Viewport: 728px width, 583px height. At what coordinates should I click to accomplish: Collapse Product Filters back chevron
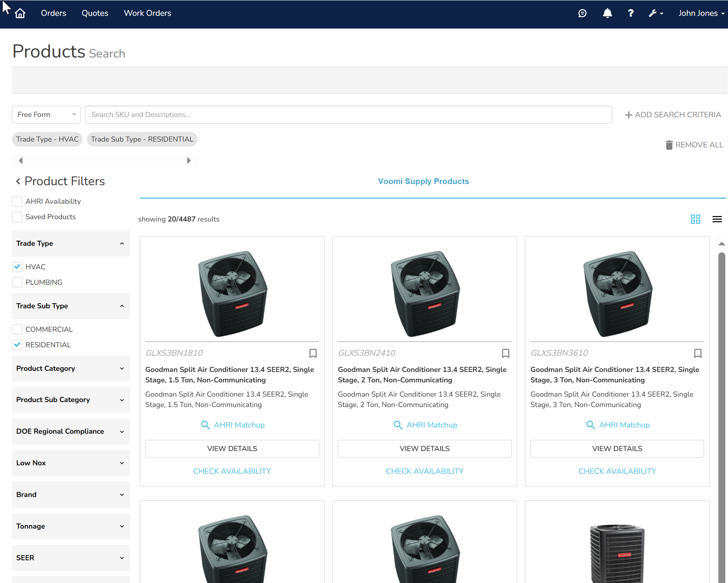(x=18, y=181)
